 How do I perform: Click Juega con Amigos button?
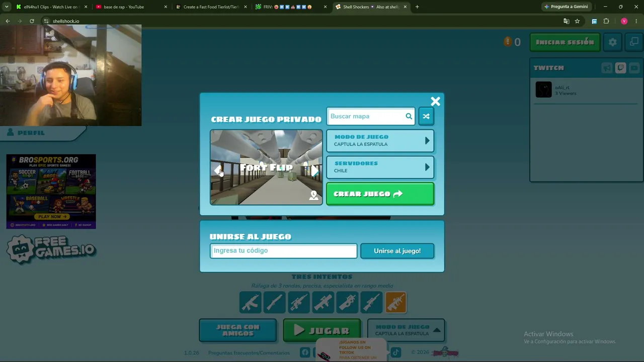coord(237,330)
